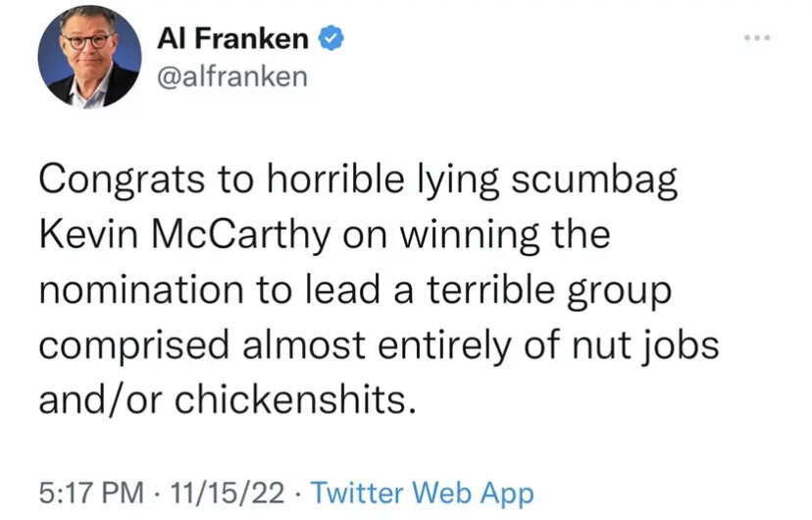Open the @alfranken handle link
812x520 pixels.
(231, 76)
